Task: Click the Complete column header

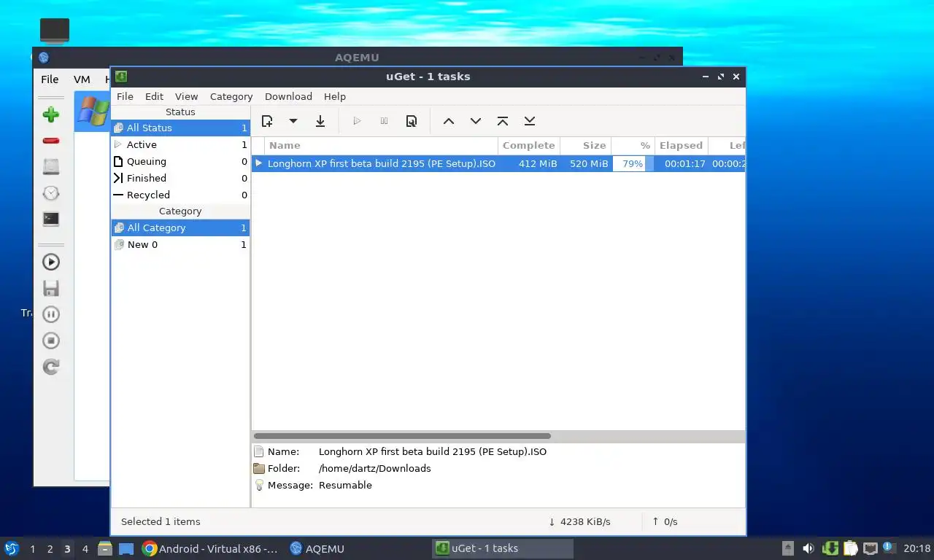Action: coord(529,145)
